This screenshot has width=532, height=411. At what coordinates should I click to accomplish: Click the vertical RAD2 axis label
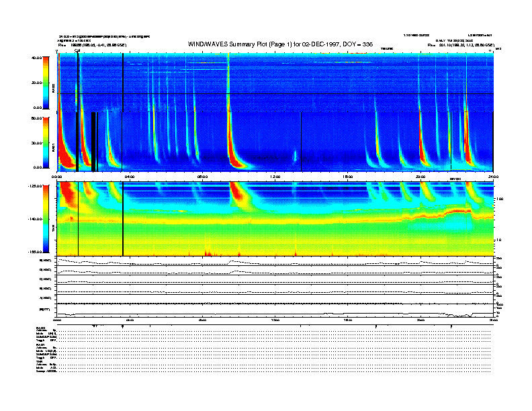(53, 89)
